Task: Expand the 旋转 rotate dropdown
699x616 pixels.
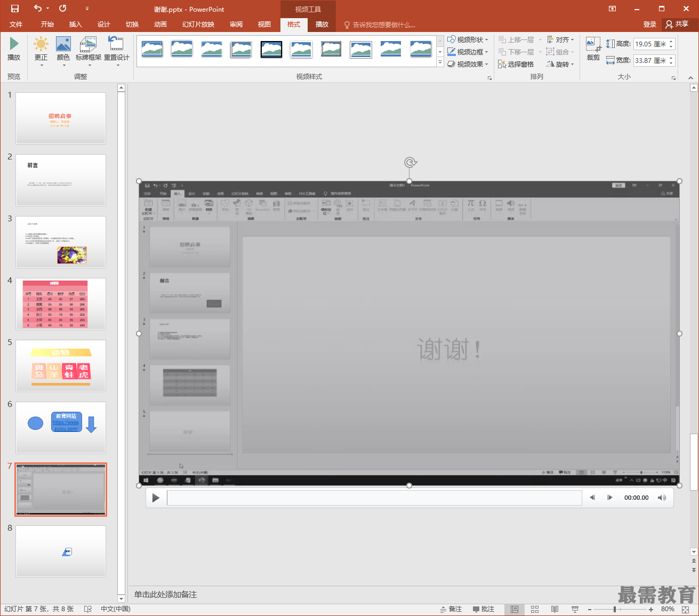Action: click(x=560, y=64)
